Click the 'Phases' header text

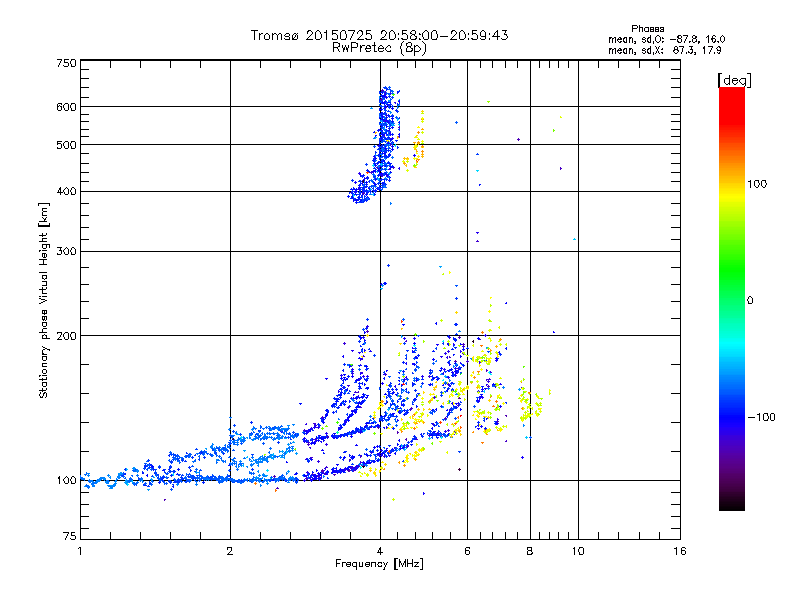pyautogui.click(x=647, y=29)
